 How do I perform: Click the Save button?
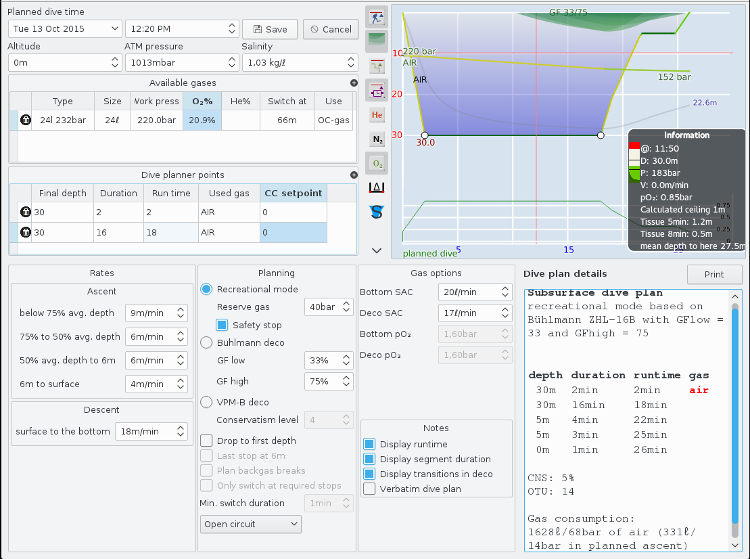coord(269,29)
